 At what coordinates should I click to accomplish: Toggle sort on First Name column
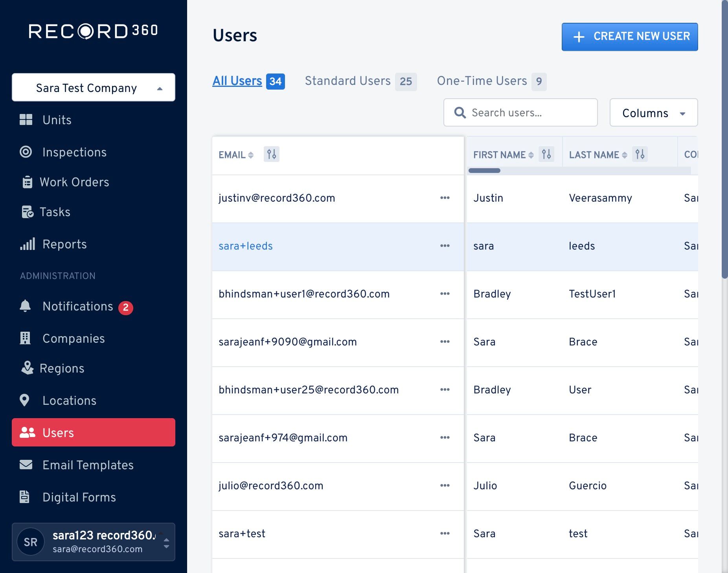(531, 155)
